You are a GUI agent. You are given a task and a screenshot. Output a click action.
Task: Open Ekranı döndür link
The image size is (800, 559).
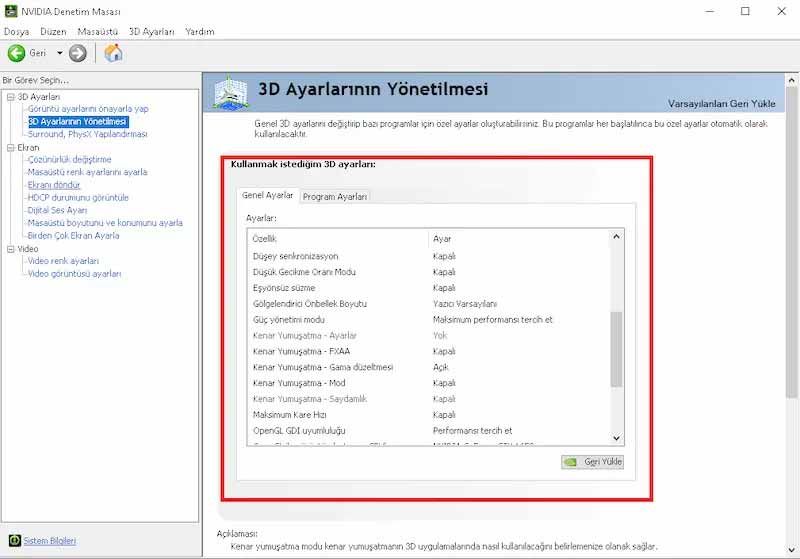pyautogui.click(x=54, y=185)
